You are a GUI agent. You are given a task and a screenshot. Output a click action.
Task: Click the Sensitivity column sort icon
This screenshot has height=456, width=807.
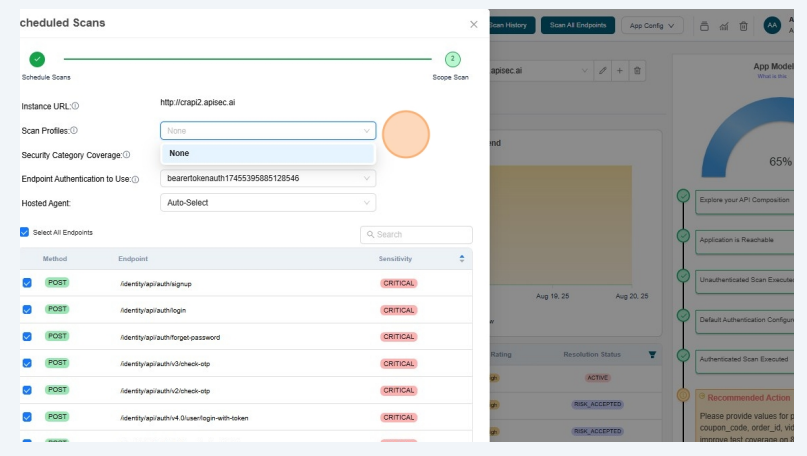(461, 259)
